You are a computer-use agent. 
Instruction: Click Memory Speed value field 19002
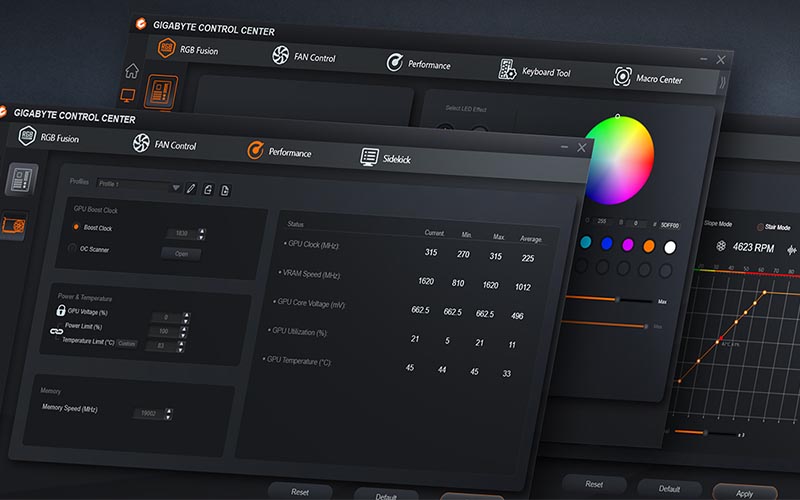[x=148, y=413]
